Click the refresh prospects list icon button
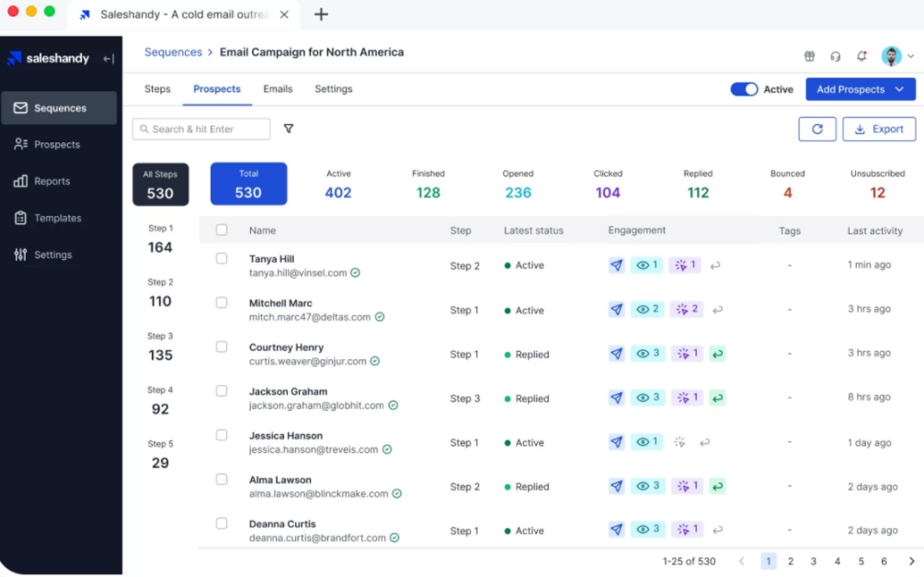Viewport: 924px width, 577px height. click(816, 130)
